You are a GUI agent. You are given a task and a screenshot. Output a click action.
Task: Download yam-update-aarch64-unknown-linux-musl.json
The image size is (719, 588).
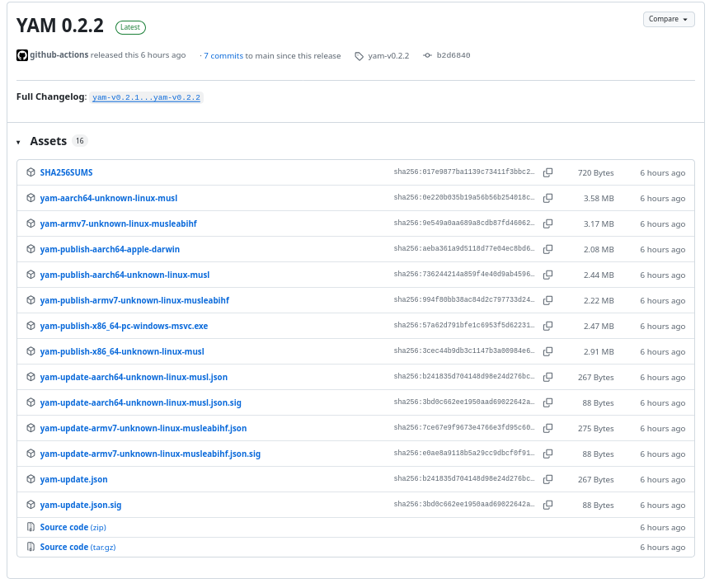tap(134, 377)
